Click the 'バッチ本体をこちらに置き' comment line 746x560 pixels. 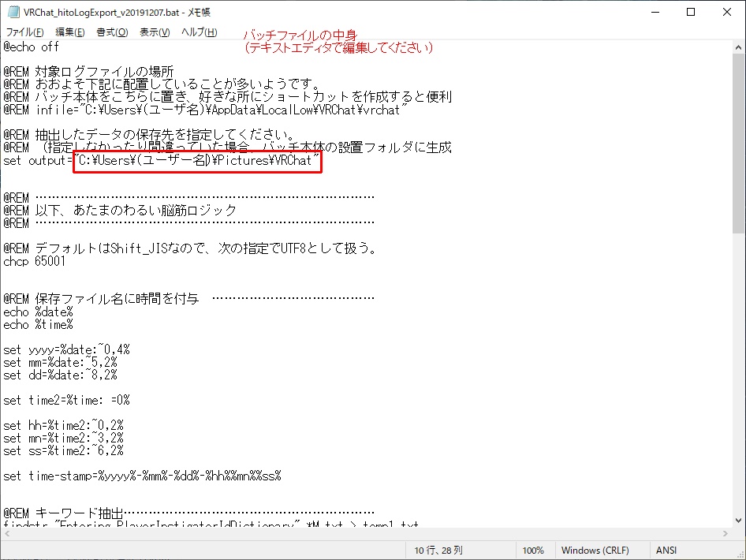[227, 97]
